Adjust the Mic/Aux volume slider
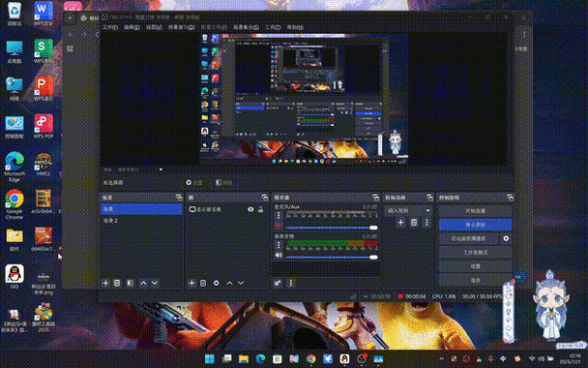588x368 pixels. 332,228
